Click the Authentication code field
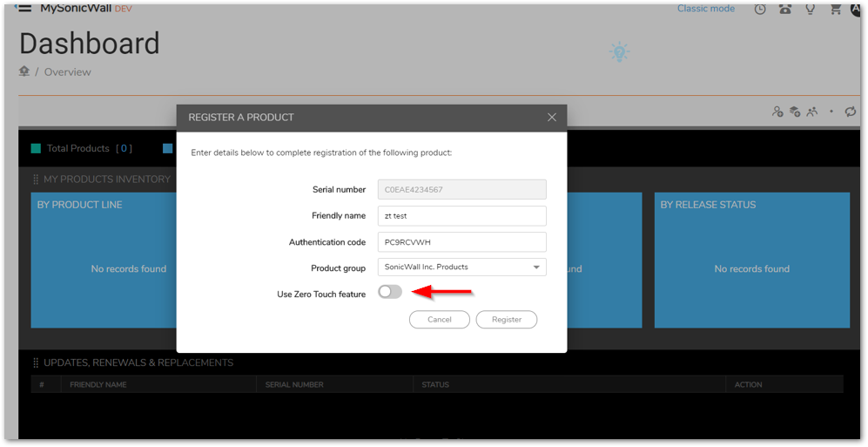 pyautogui.click(x=461, y=242)
